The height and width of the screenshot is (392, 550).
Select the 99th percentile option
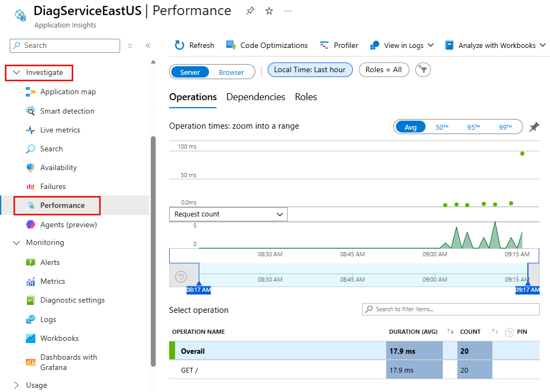coord(505,127)
